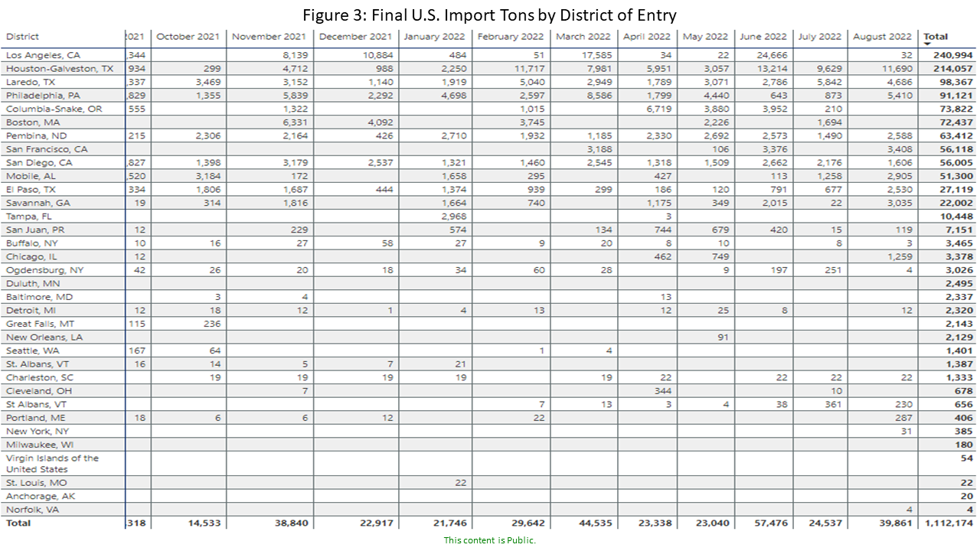The image size is (980, 551).
Task: Click the 'This content is Public.' label
Action: [x=490, y=540]
